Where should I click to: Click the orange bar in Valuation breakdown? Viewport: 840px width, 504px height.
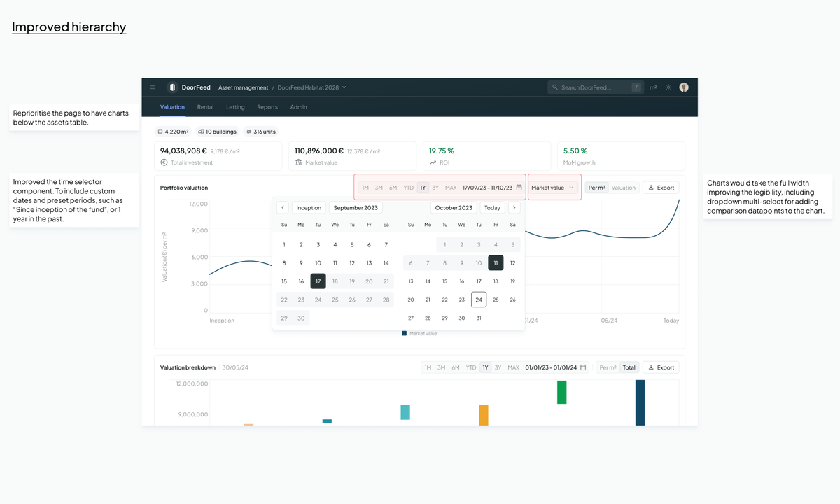click(x=483, y=415)
